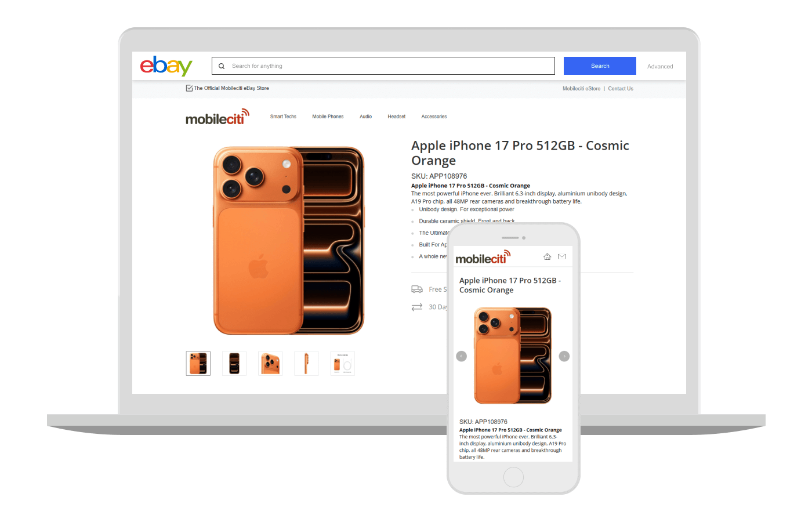Open the Mobile Phones menu
Image resolution: width=812 pixels, height=522 pixels.
pyautogui.click(x=328, y=117)
